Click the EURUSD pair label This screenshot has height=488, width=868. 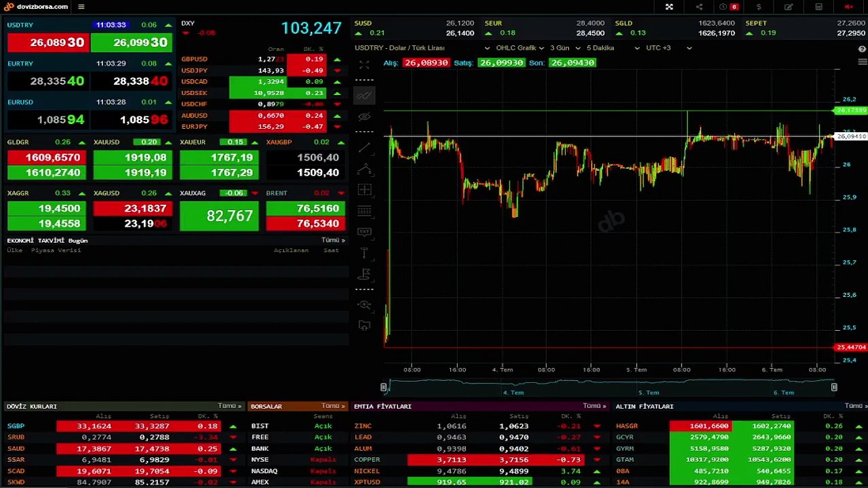pos(20,102)
